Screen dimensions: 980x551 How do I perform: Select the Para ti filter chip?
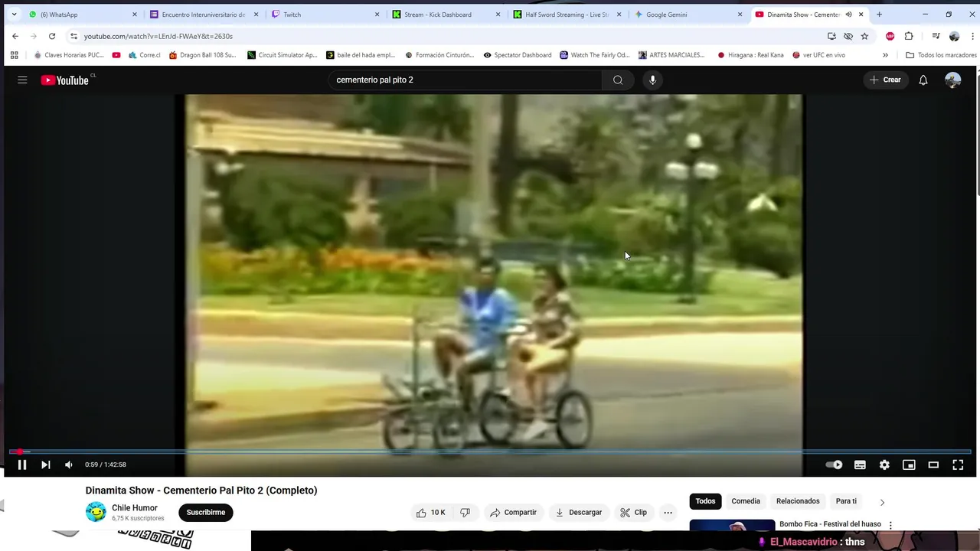(846, 501)
